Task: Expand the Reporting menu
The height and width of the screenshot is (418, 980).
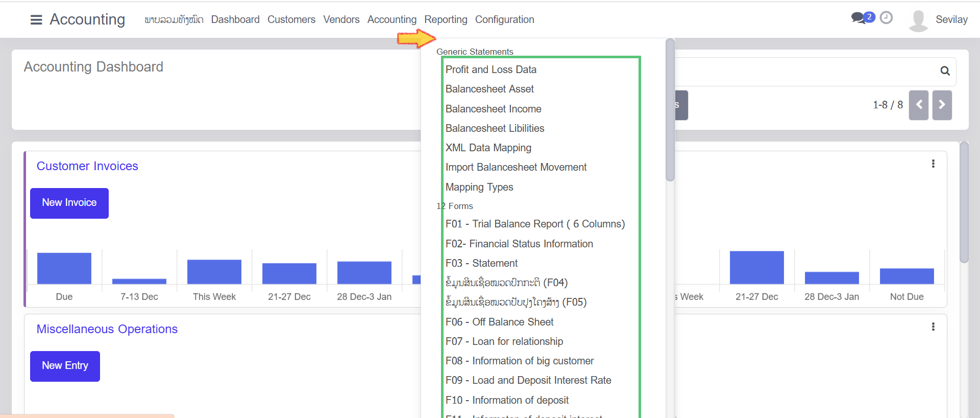Action: pyautogui.click(x=446, y=19)
